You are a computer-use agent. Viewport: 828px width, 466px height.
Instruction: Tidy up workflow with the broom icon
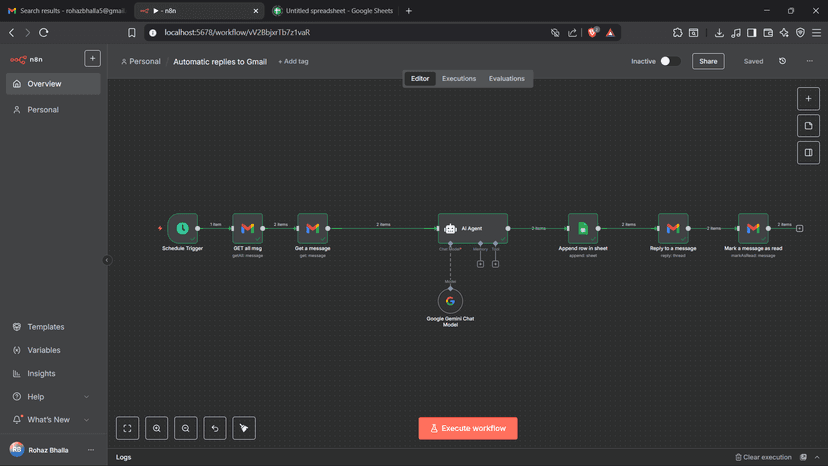click(x=244, y=428)
